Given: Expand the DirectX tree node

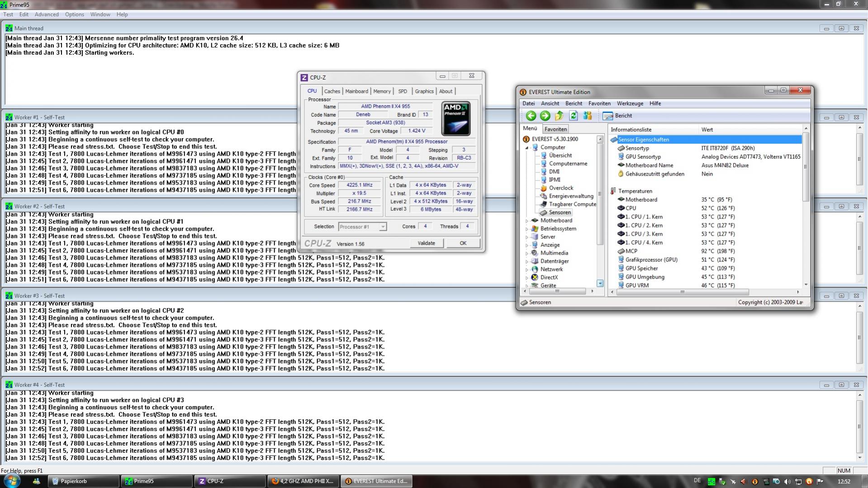Looking at the screenshot, I should click(x=527, y=278).
